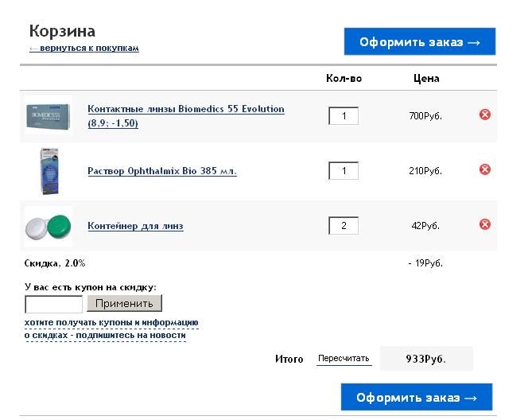532x420 pixels.
Task: Click the Ophthalmix solution bottle image
Action: point(48,169)
